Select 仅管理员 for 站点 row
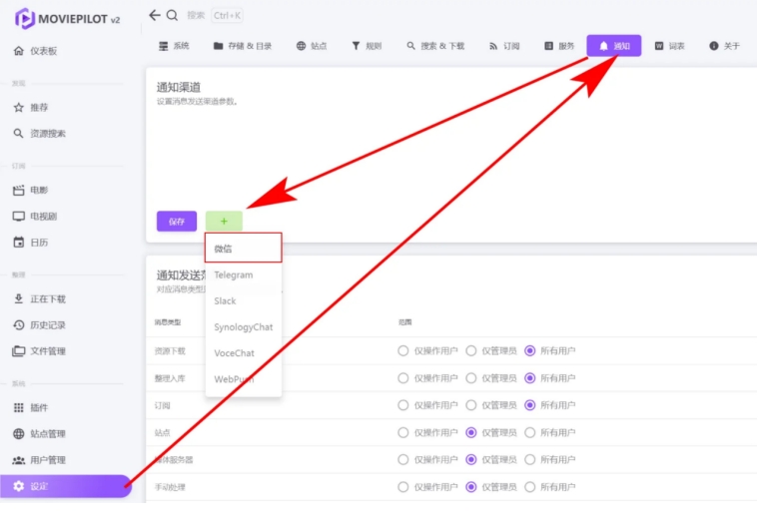The image size is (763, 532). tap(471, 432)
